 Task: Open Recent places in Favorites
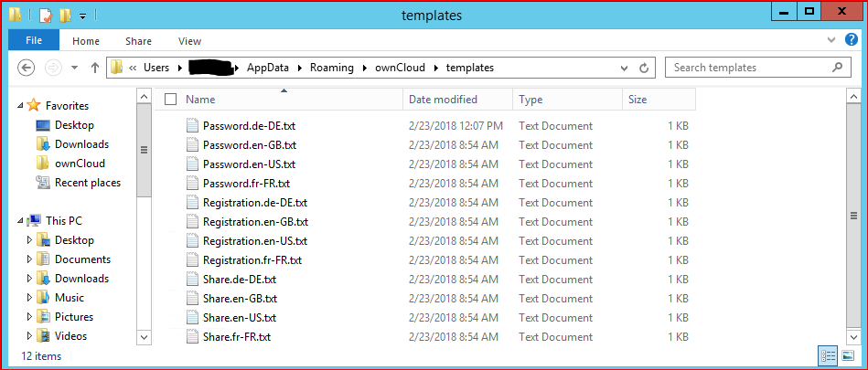click(x=87, y=183)
